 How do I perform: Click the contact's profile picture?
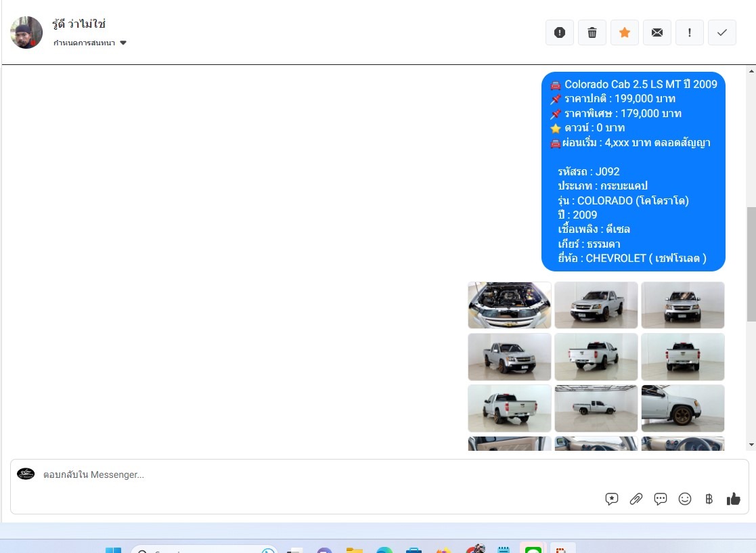pyautogui.click(x=26, y=32)
